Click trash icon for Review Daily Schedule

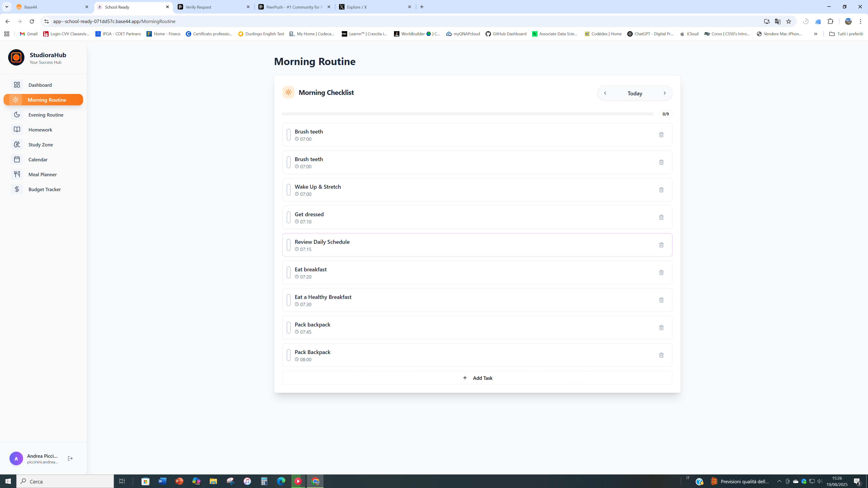tap(661, 245)
